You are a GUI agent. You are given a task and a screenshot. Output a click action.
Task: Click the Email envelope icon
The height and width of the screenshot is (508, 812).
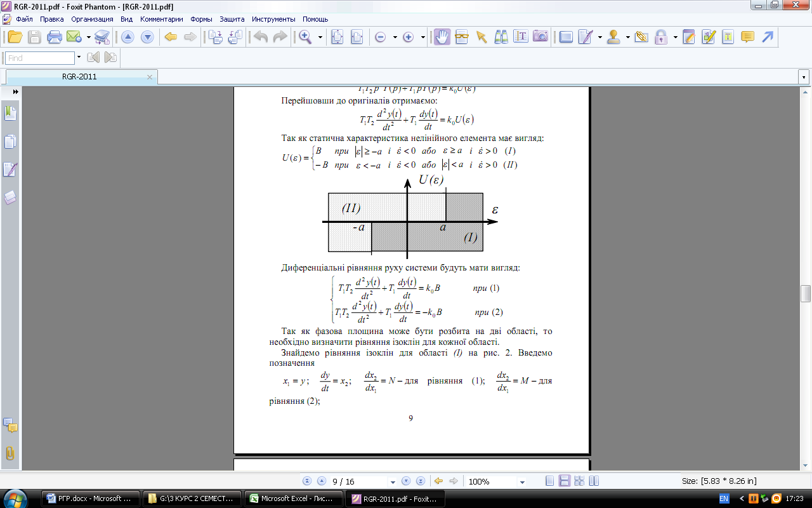pos(75,37)
